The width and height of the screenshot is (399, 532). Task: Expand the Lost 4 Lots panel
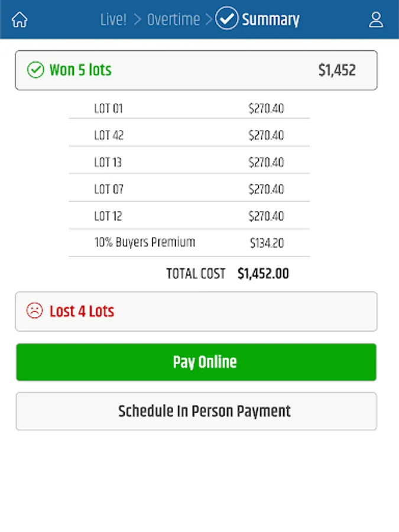196,311
